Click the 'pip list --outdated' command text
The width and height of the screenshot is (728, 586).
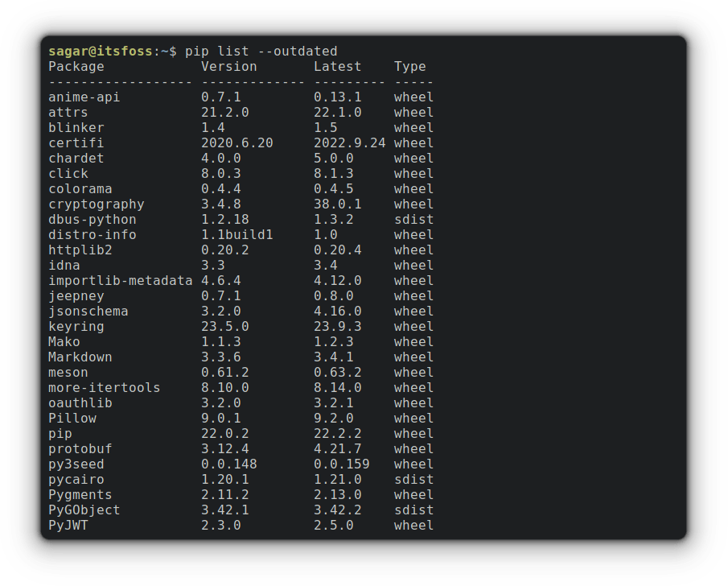(x=261, y=52)
